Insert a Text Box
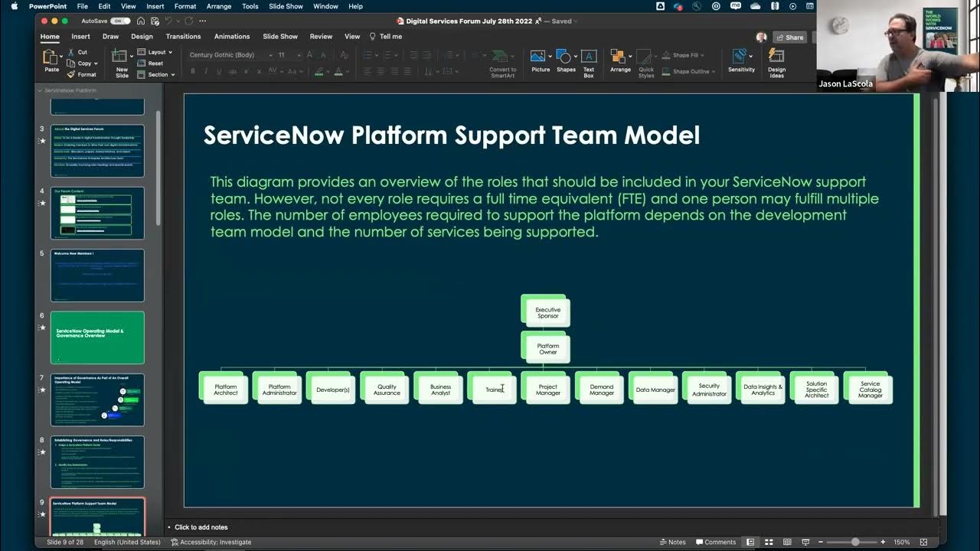 pos(589,63)
